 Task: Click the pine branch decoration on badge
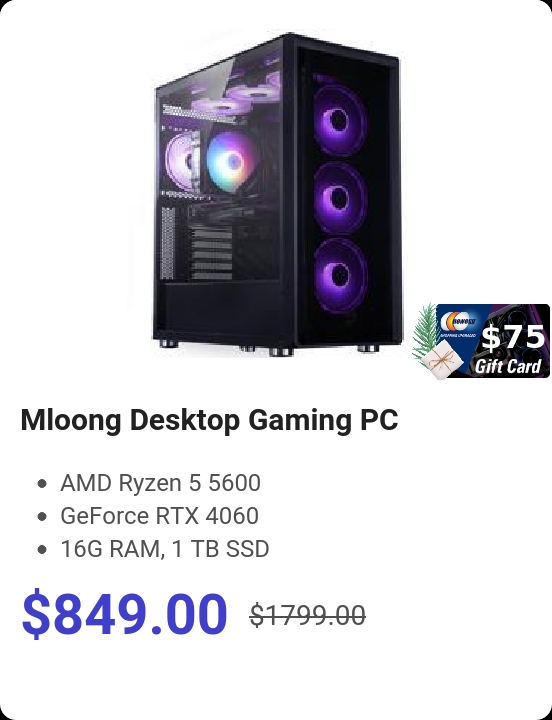(x=424, y=332)
